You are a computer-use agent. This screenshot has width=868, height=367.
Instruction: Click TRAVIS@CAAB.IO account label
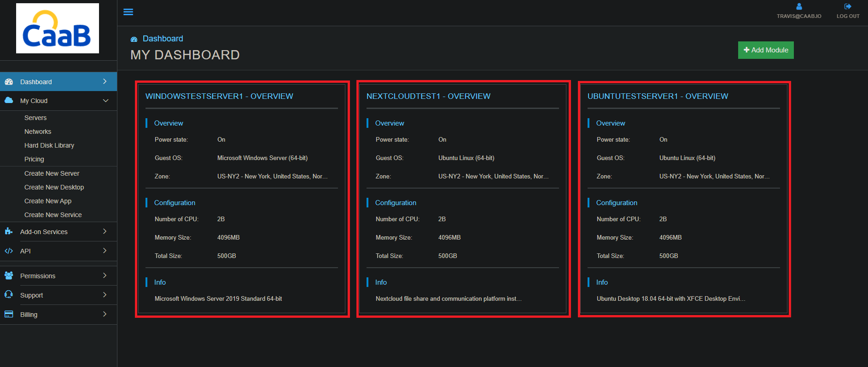coord(799,16)
